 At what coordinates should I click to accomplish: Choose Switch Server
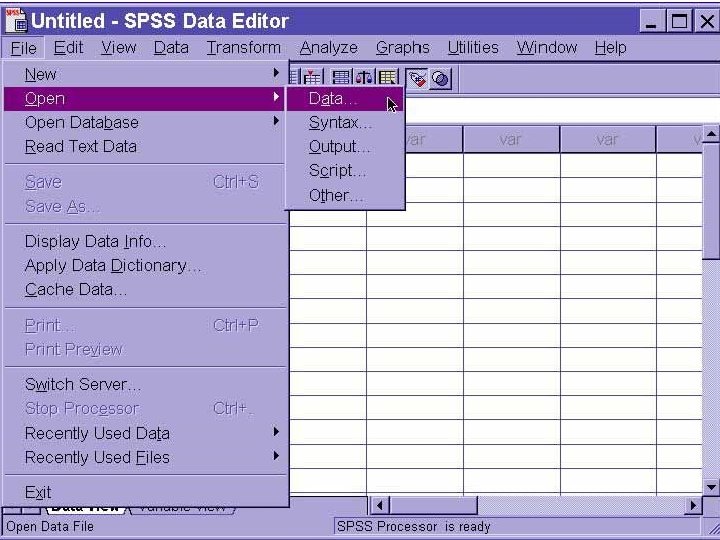coord(146,384)
